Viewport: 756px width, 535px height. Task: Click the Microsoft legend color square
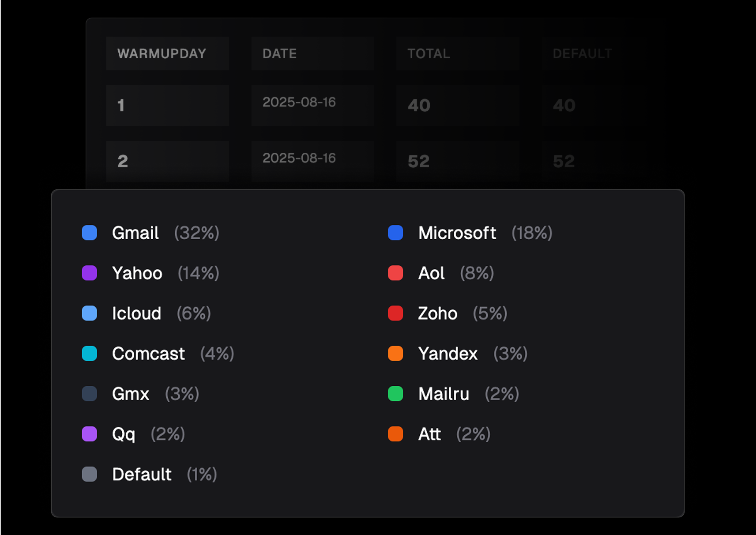[x=395, y=233]
